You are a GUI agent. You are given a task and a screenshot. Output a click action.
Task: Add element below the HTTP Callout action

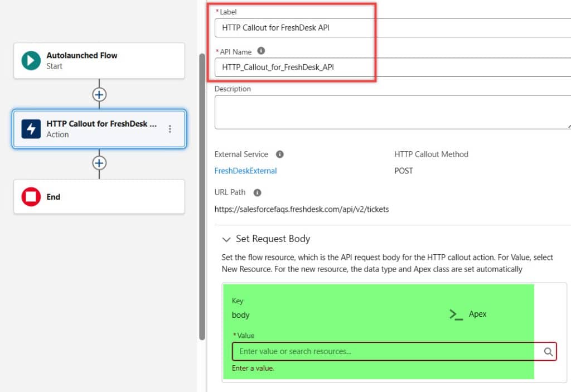tap(99, 163)
